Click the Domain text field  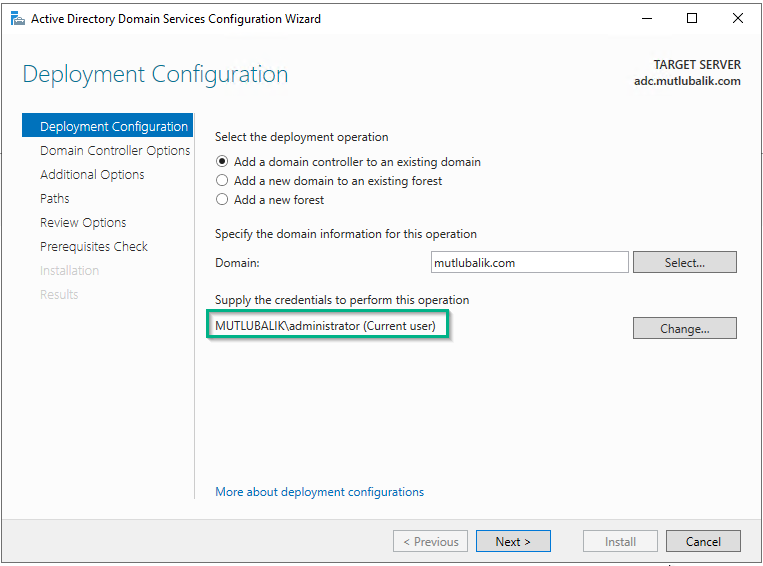529,262
